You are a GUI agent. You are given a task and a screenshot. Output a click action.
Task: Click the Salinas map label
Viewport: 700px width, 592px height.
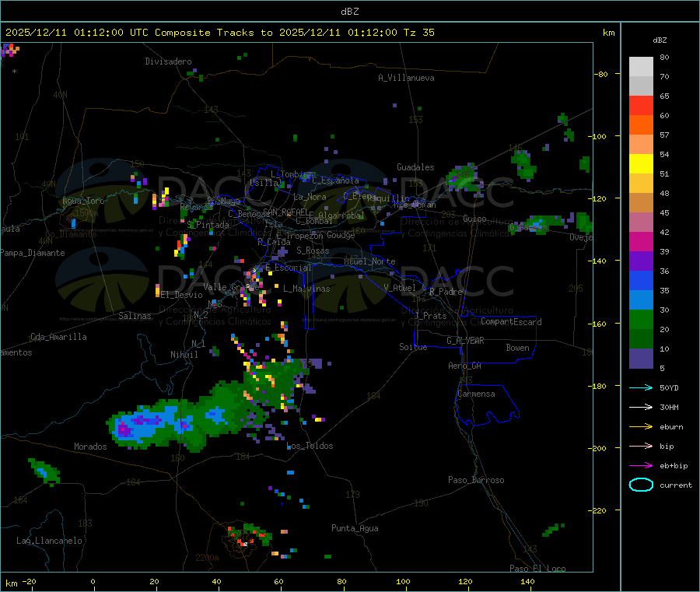pyautogui.click(x=135, y=316)
